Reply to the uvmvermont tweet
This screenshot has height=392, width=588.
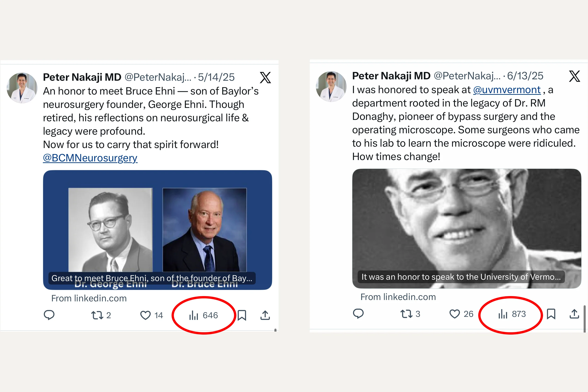pos(358,314)
